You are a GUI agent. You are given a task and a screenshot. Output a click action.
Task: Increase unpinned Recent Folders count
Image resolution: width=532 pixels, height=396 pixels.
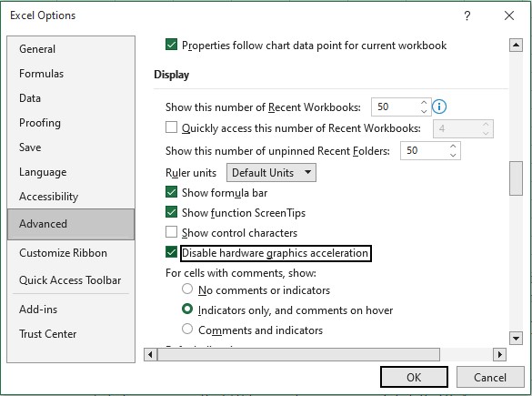coord(453,147)
